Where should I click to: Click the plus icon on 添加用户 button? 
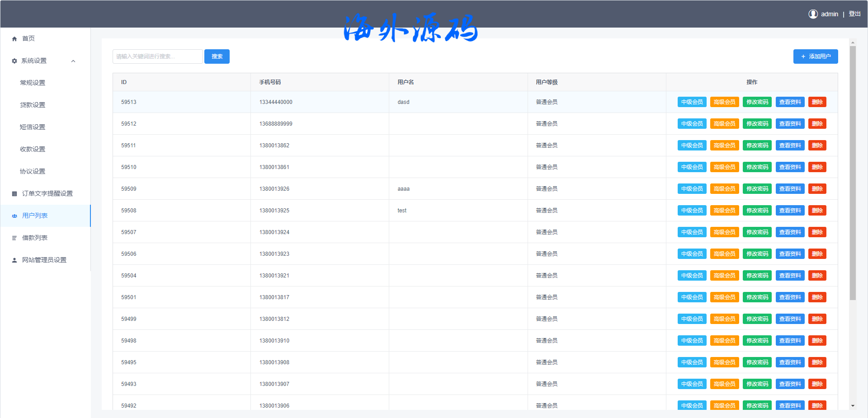click(x=803, y=56)
